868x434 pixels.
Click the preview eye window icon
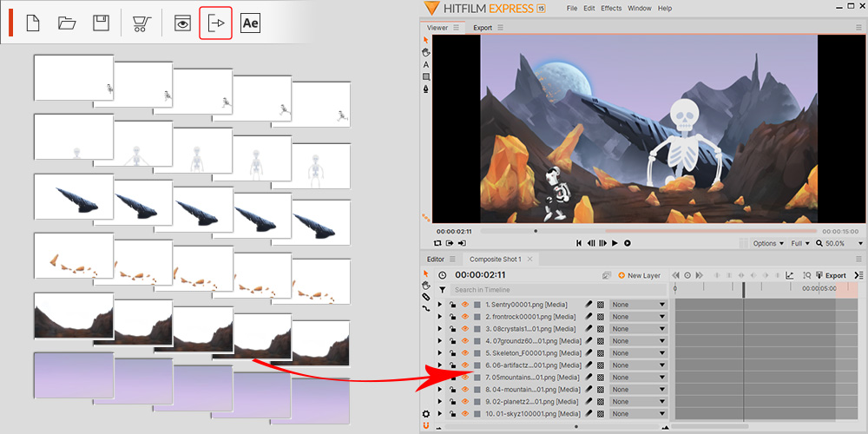tap(181, 23)
